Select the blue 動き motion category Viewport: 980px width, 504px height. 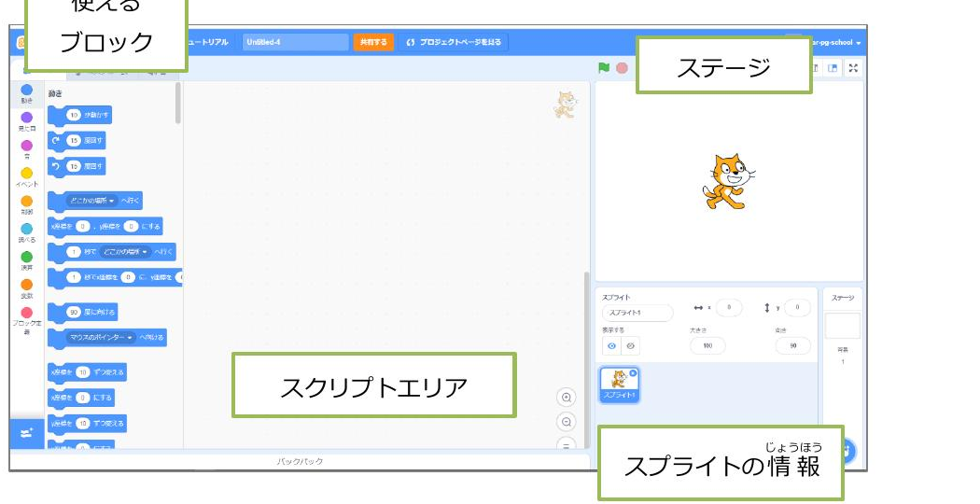tap(27, 93)
